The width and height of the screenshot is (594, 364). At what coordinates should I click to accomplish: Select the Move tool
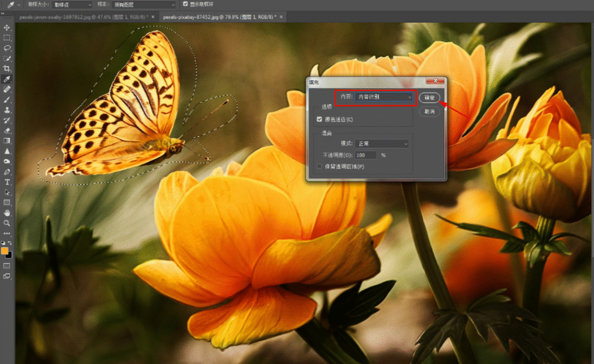click(7, 28)
